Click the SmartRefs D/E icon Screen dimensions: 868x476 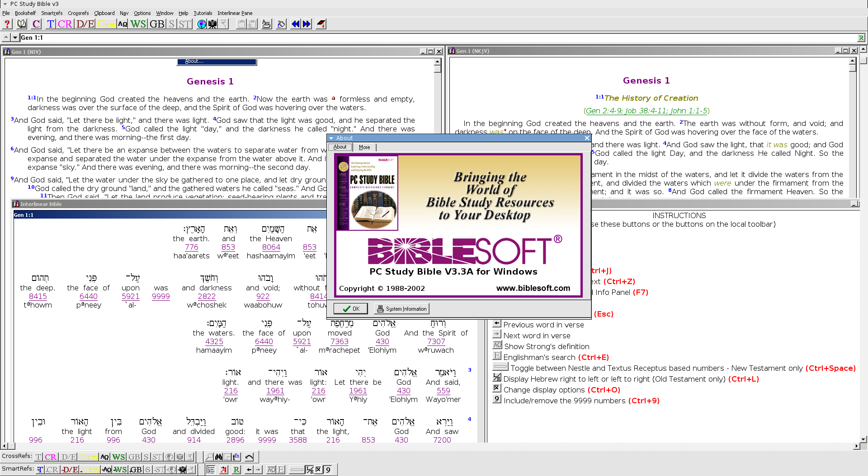coord(70,469)
